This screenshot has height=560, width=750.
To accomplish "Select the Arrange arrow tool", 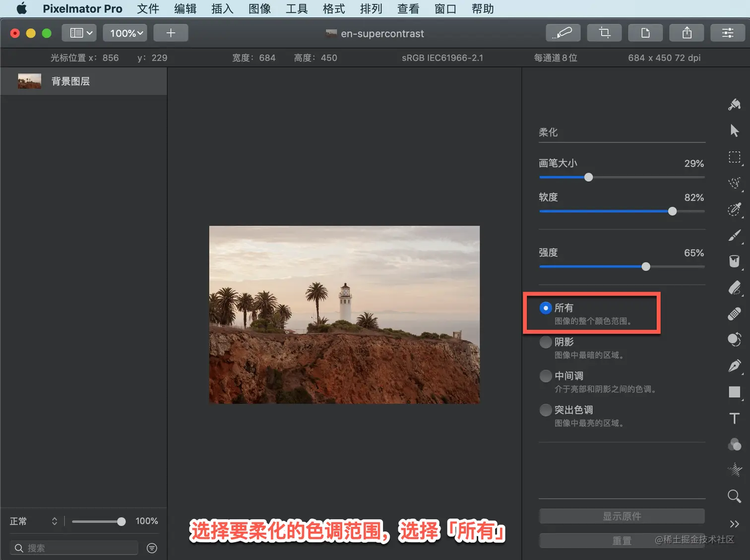I will (x=735, y=130).
